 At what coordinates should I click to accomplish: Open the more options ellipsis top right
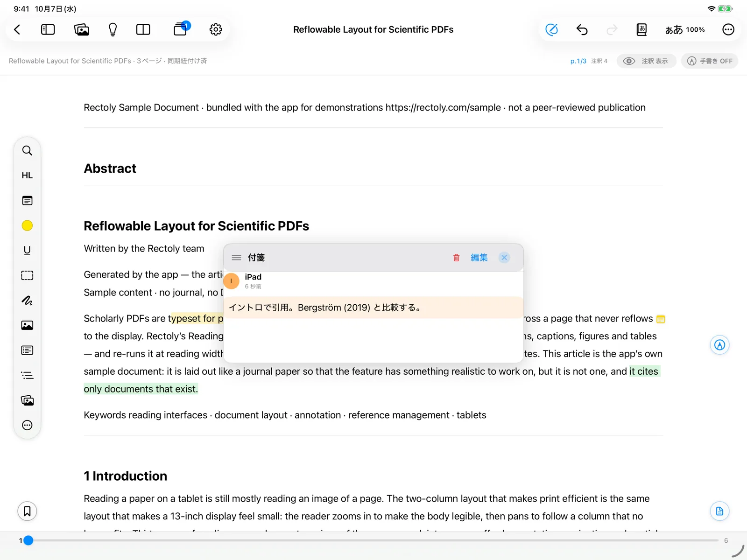point(728,30)
